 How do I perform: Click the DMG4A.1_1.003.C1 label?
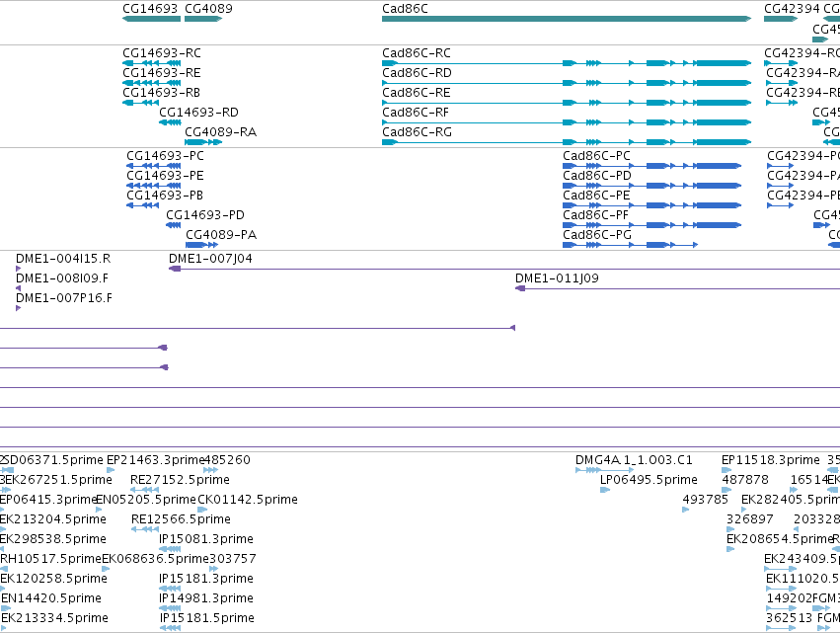click(634, 460)
